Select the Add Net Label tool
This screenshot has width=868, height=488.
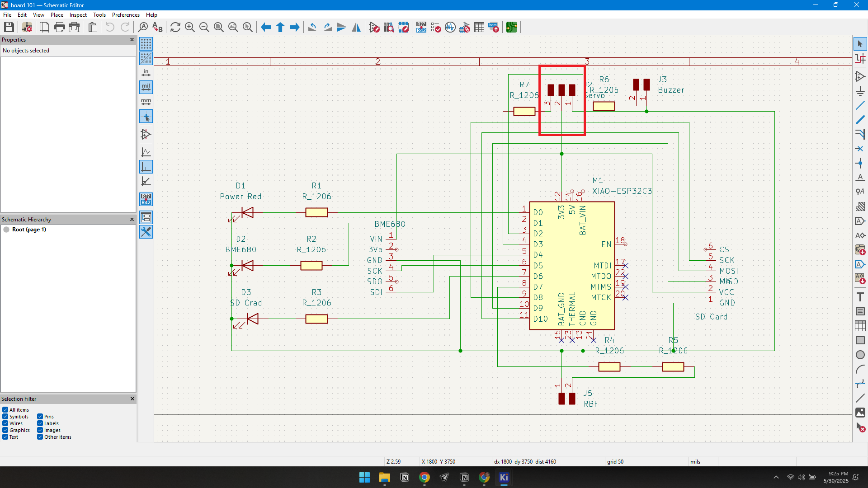[x=860, y=178]
